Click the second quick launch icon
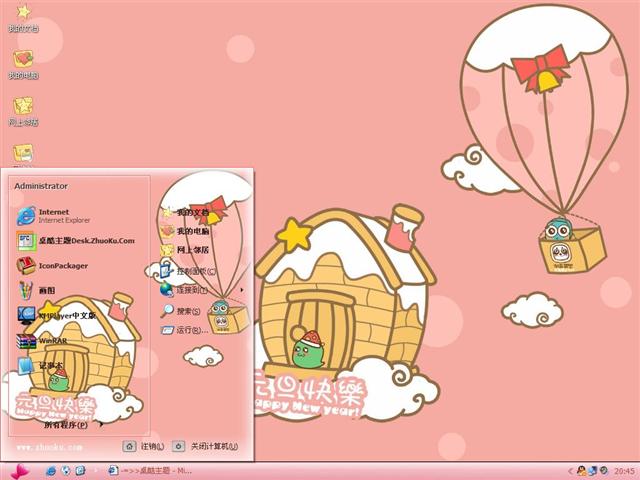Image resolution: width=640 pixels, height=480 pixels. pos(65,471)
